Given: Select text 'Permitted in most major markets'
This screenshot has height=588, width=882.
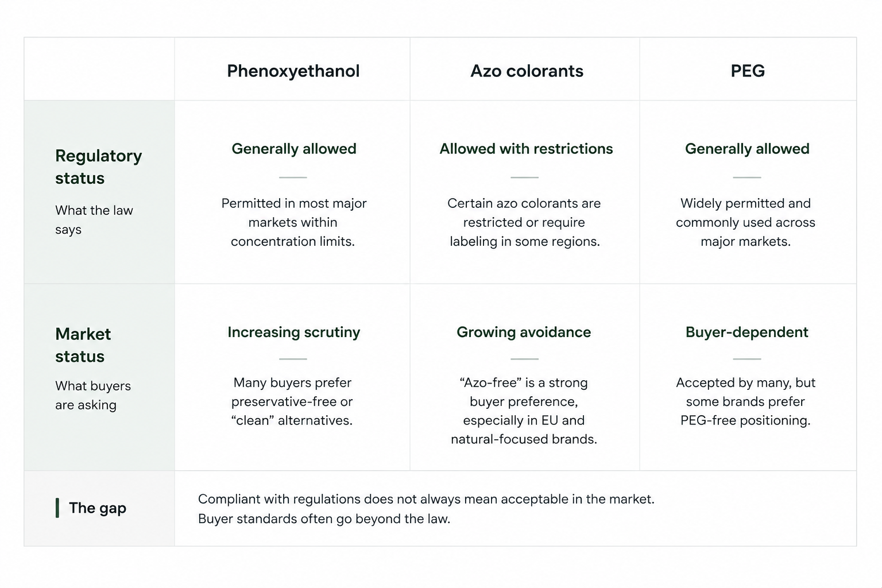Looking at the screenshot, I should [x=293, y=212].
